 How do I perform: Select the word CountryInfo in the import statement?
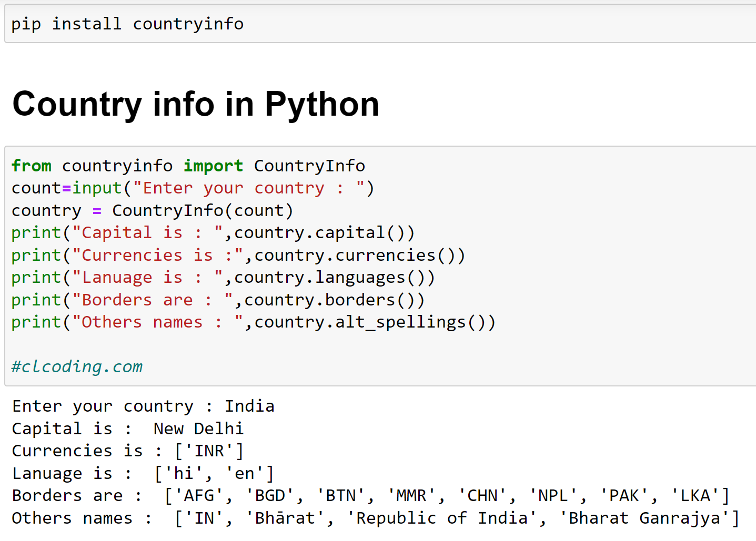tap(309, 165)
